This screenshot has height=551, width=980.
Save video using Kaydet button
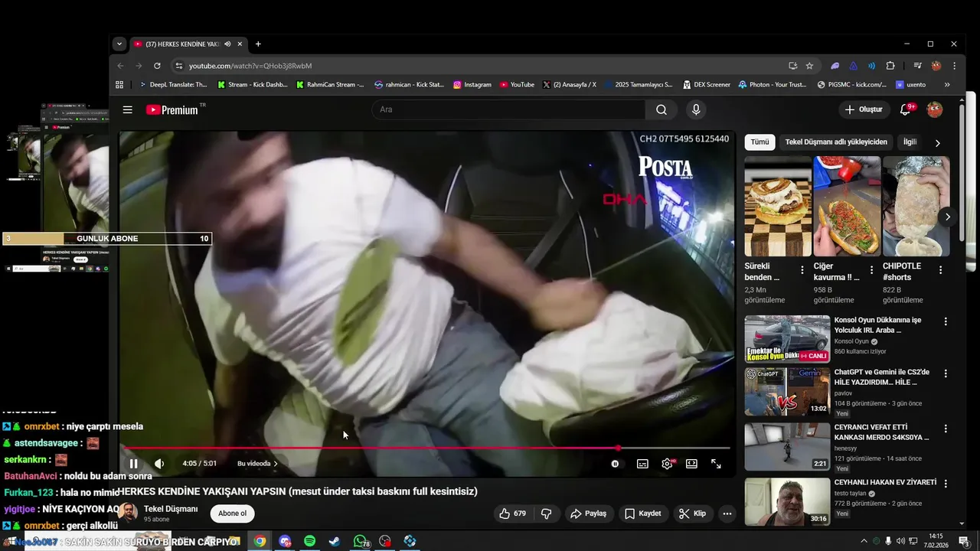click(642, 514)
